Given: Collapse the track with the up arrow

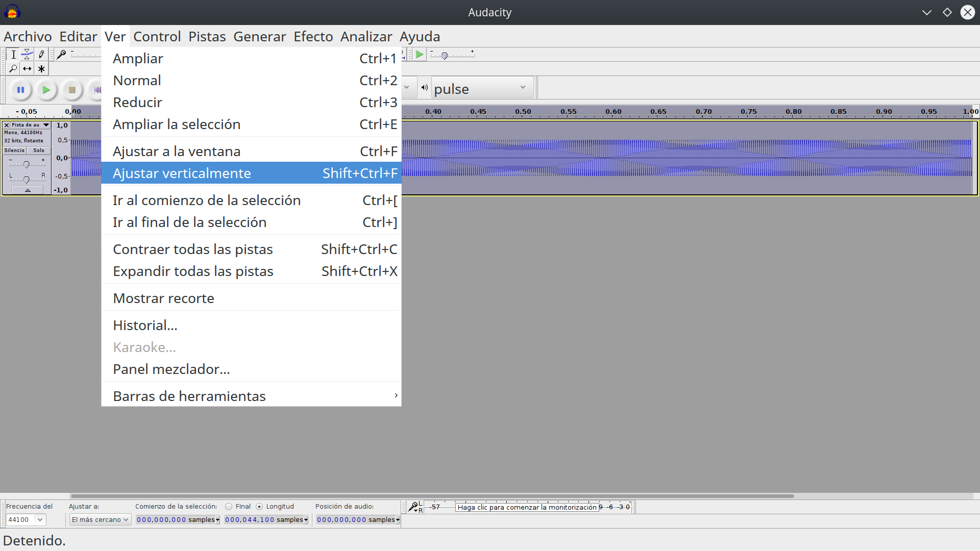Looking at the screenshot, I should [x=28, y=190].
